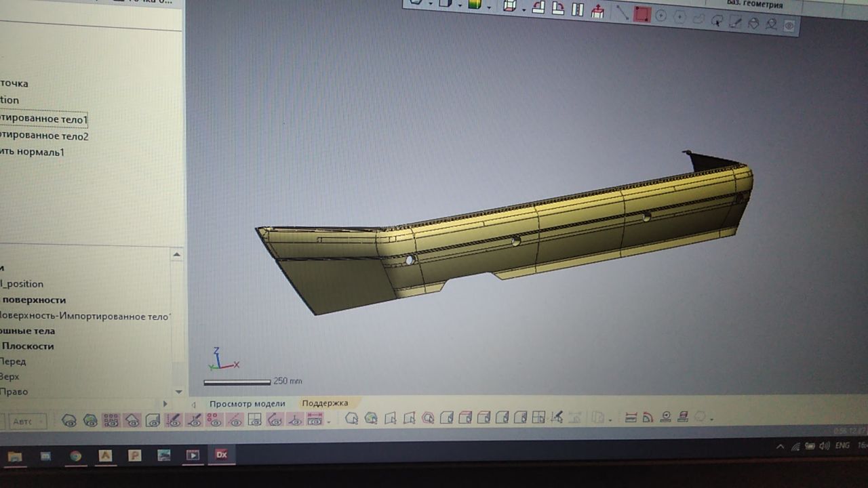Viewport: 868px width, 488px height.
Task: Click the tab strip scroll-left arrow
Action: coord(194,404)
